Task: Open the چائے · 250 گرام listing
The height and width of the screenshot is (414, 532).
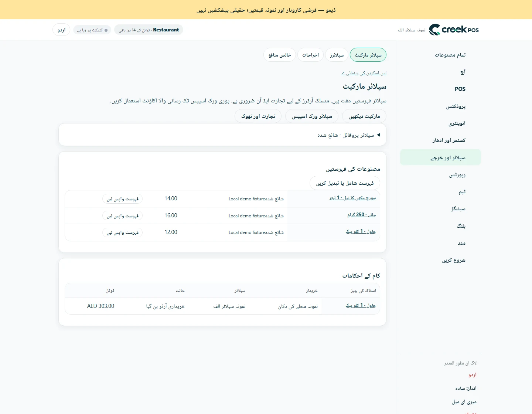Action: coord(361,215)
